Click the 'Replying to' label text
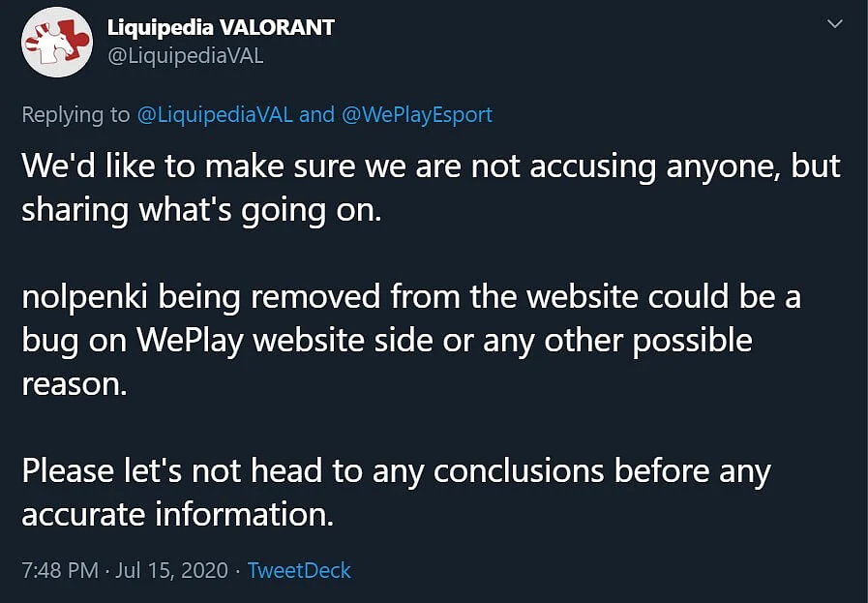The image size is (868, 603). coord(75,114)
